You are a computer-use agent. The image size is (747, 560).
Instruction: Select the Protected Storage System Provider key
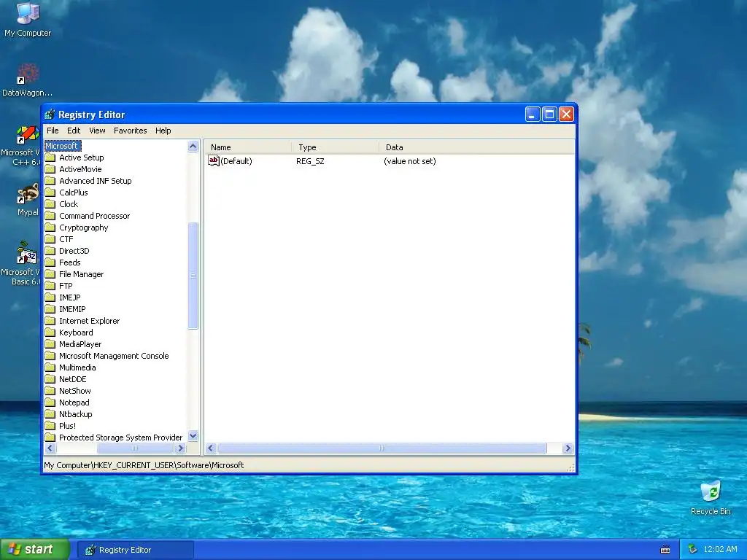click(120, 437)
